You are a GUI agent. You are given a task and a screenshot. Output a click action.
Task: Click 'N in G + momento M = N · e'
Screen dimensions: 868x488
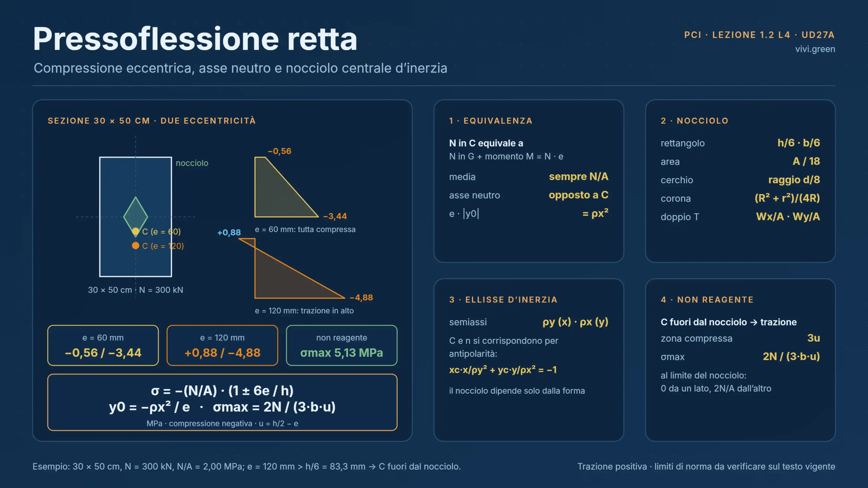(x=506, y=157)
